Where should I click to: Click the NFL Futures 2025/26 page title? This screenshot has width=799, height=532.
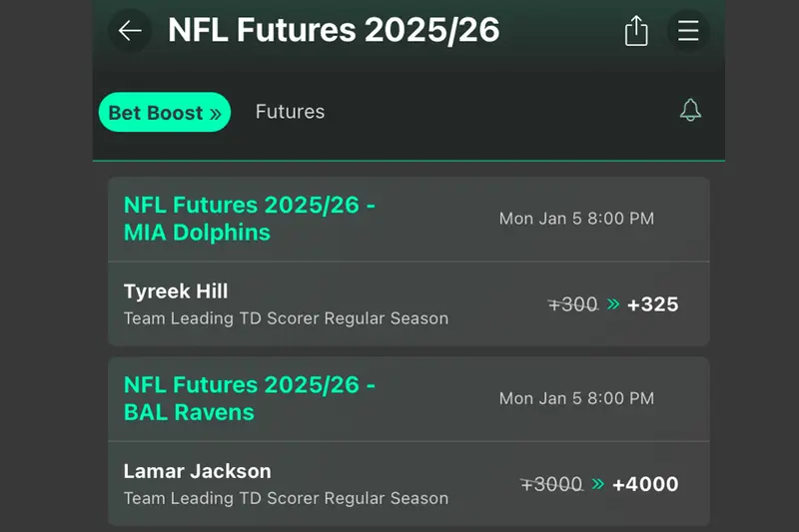334,31
